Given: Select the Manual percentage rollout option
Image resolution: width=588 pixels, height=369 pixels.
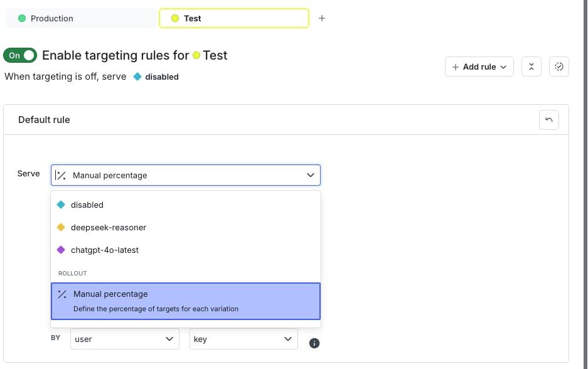Looking at the screenshot, I should pos(186,301).
